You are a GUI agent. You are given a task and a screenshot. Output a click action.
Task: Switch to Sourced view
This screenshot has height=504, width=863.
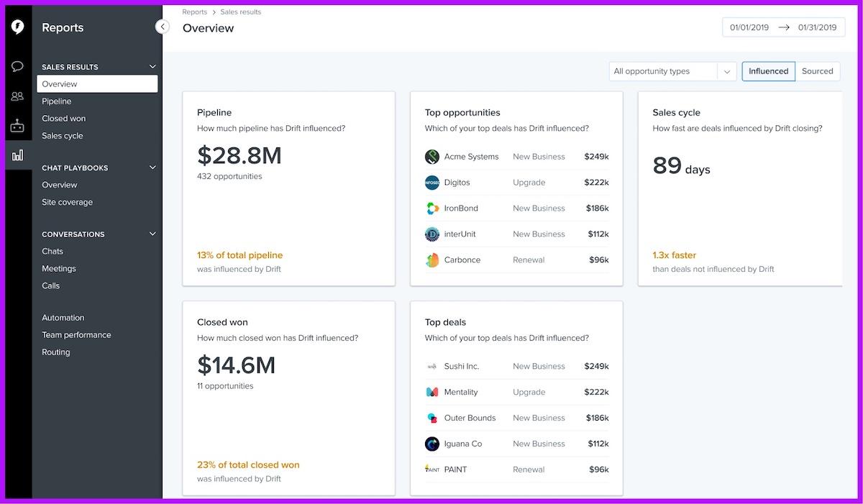point(817,71)
